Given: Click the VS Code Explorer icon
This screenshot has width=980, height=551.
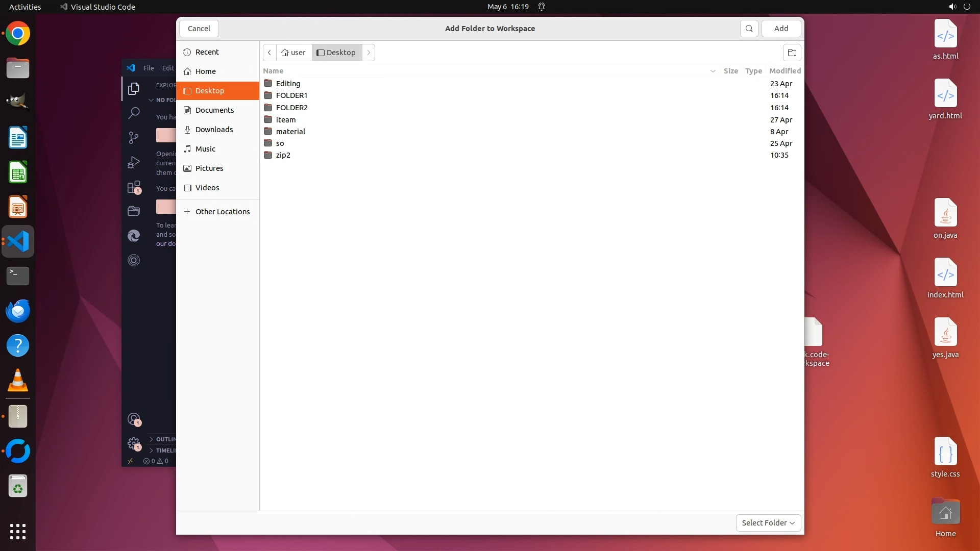Looking at the screenshot, I should [x=134, y=89].
